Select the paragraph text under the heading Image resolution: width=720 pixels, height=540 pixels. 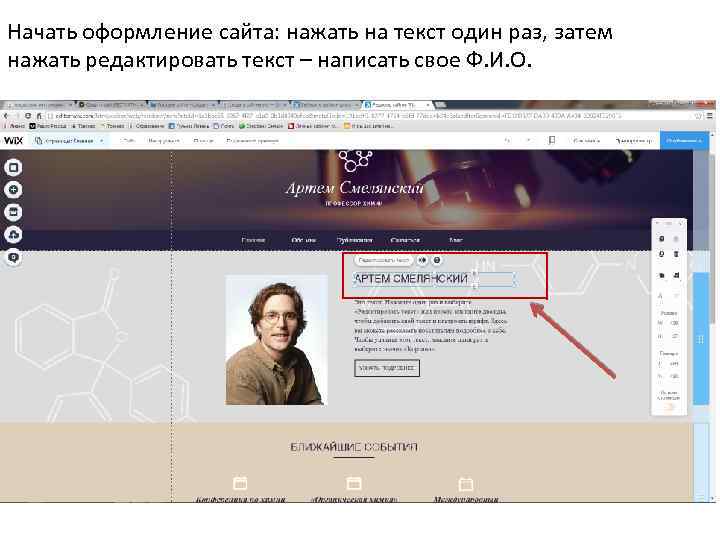pos(430,326)
